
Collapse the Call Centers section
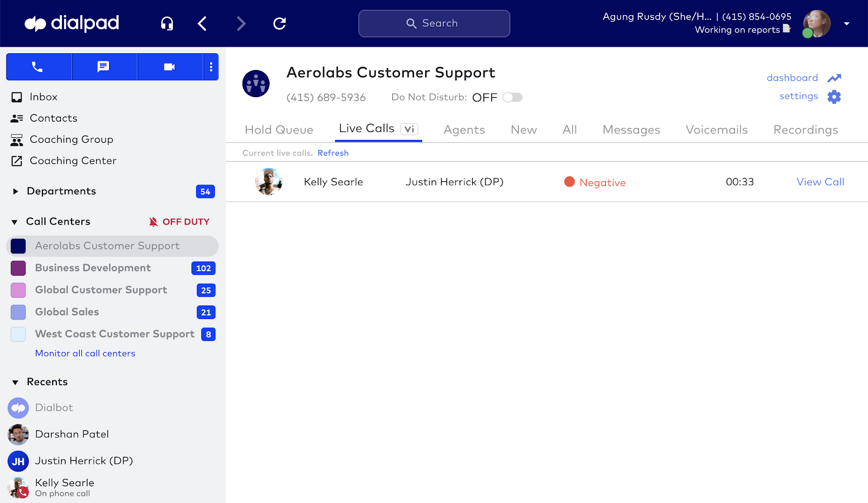[15, 222]
